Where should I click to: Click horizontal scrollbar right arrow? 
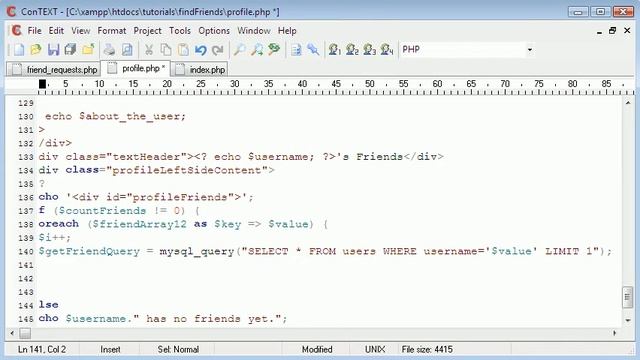pyautogui.click(x=615, y=333)
